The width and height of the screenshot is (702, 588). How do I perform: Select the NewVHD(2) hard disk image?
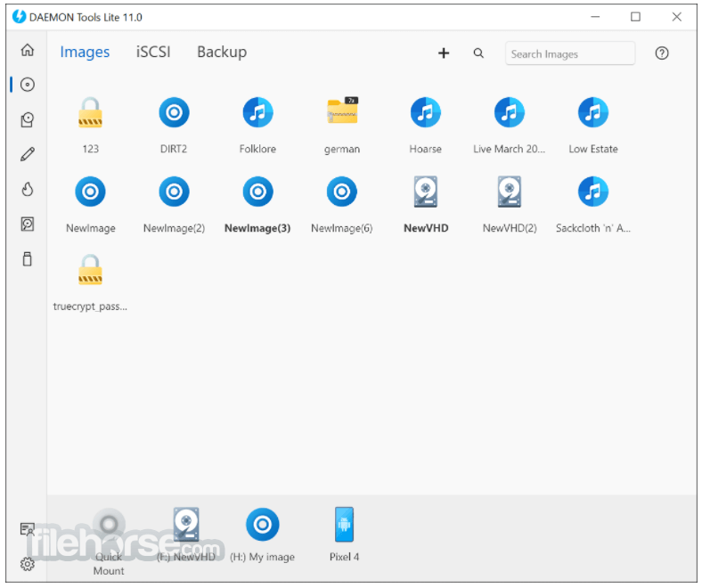[509, 205]
